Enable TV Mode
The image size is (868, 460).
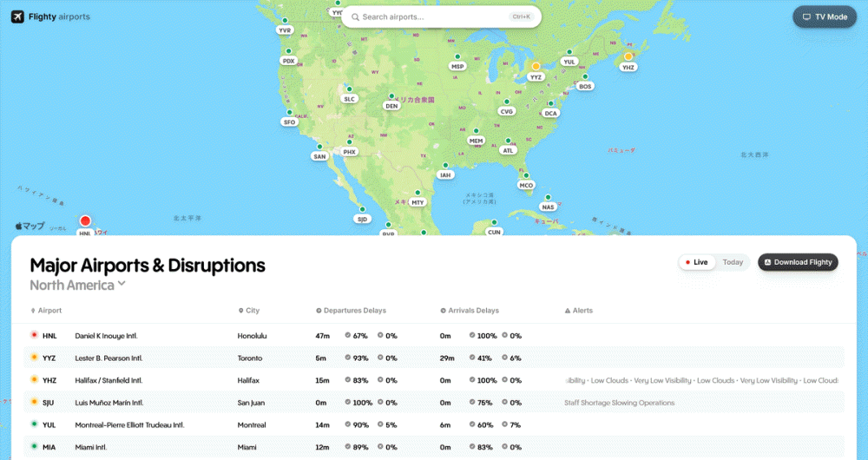pos(824,16)
